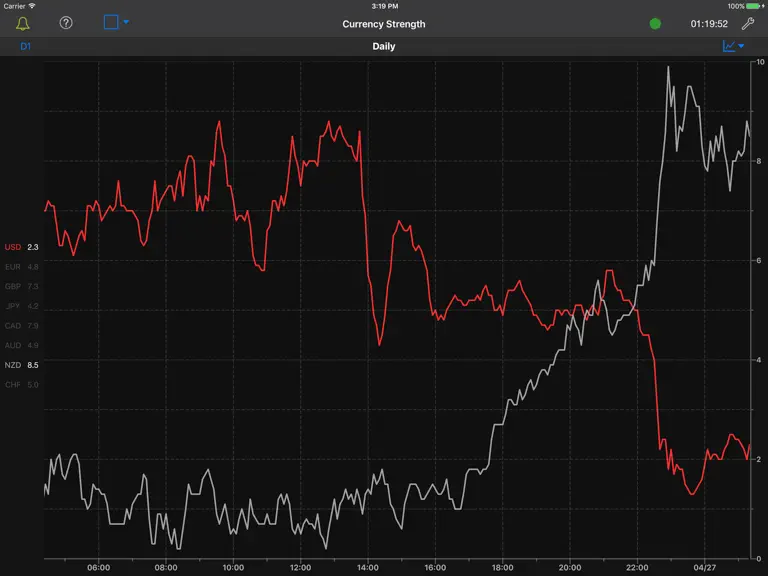Click the 14:00 time axis marker

coord(368,568)
